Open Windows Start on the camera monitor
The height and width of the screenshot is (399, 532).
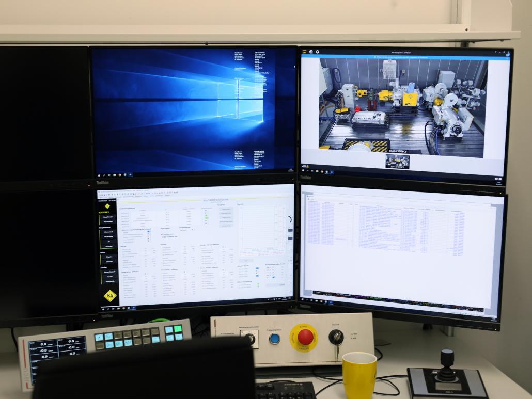304,170
